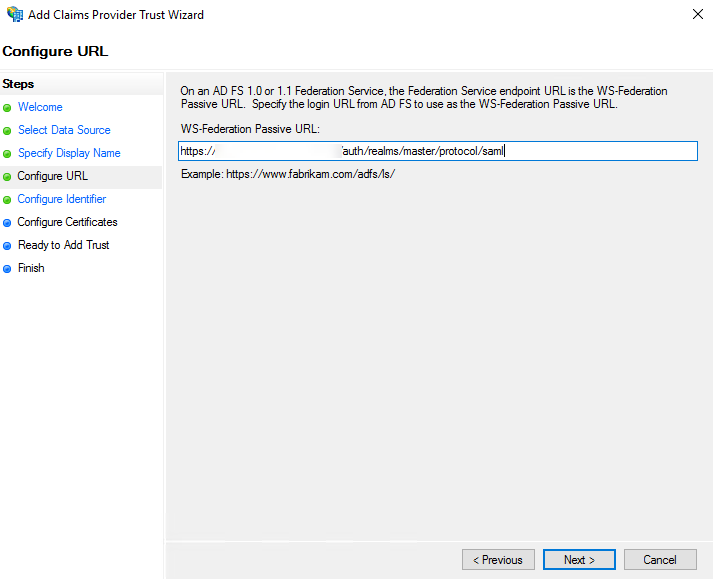
Task: Open the Configure Identifier step link
Action: pyautogui.click(x=61, y=199)
